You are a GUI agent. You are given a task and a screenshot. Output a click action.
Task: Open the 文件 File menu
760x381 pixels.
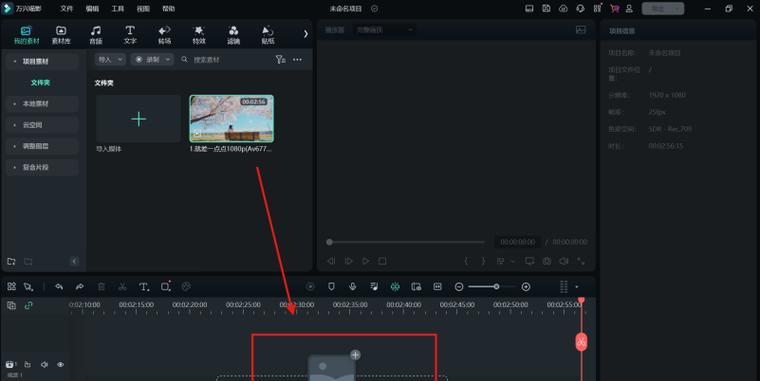pyautogui.click(x=66, y=9)
